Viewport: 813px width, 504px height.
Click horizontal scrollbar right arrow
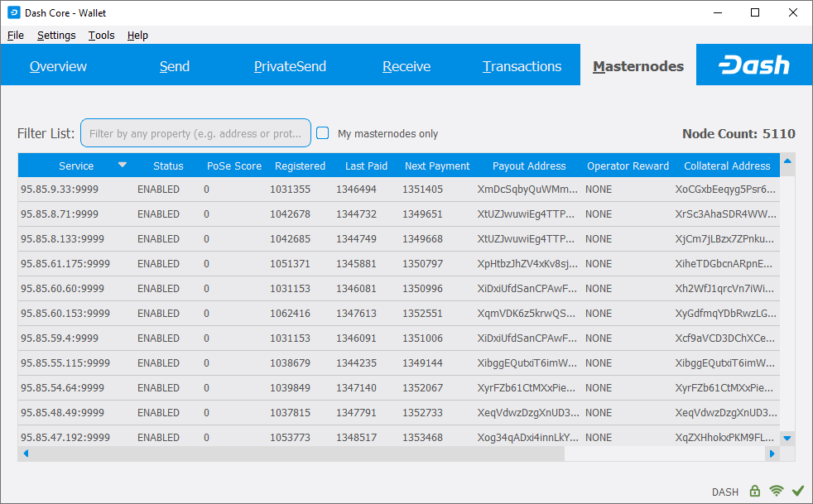(x=772, y=454)
